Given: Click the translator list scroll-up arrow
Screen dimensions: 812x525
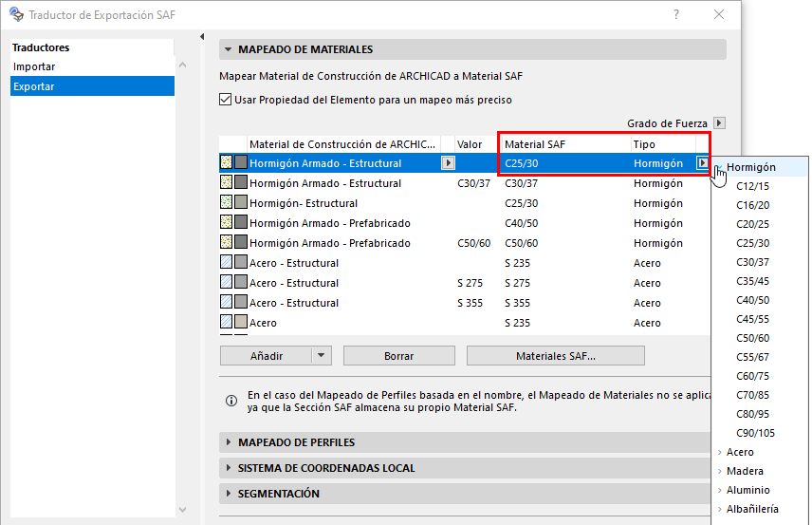Looking at the screenshot, I should coord(183,66).
